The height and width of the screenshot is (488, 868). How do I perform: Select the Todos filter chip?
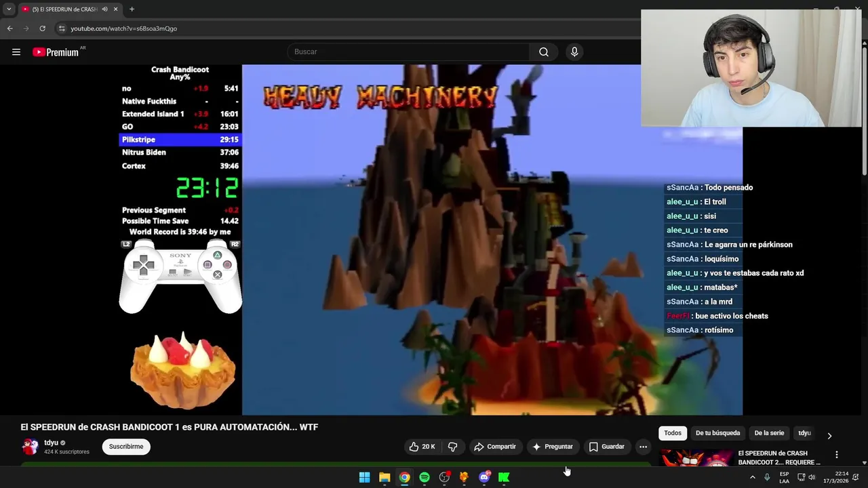[673, 433]
